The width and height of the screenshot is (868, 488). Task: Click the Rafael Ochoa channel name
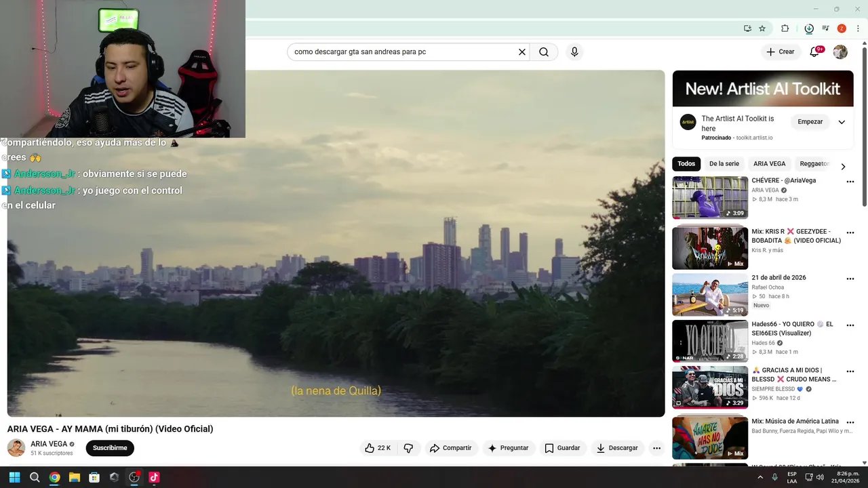pos(768,287)
